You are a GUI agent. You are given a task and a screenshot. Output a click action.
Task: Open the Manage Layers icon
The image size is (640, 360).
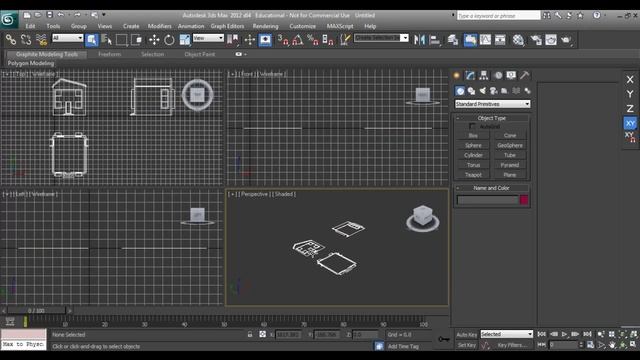click(x=453, y=40)
